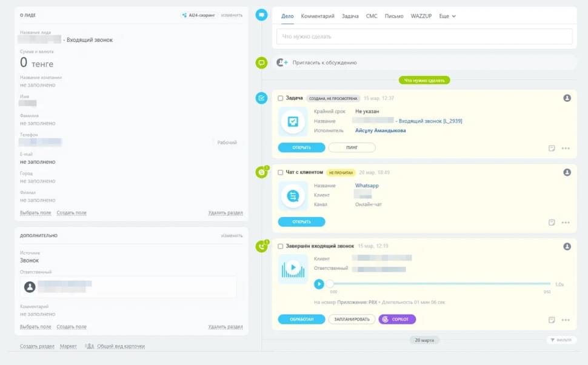Click the COPILOT button
The height and width of the screenshot is (365, 588).
coord(397,320)
